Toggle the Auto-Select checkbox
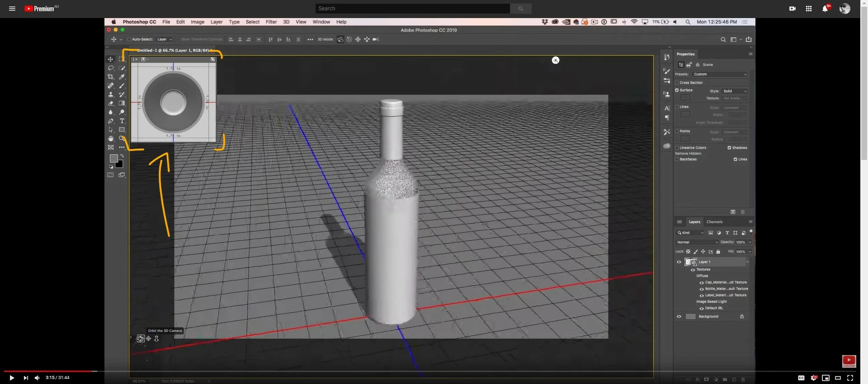The width and height of the screenshot is (868, 384). pyautogui.click(x=129, y=39)
